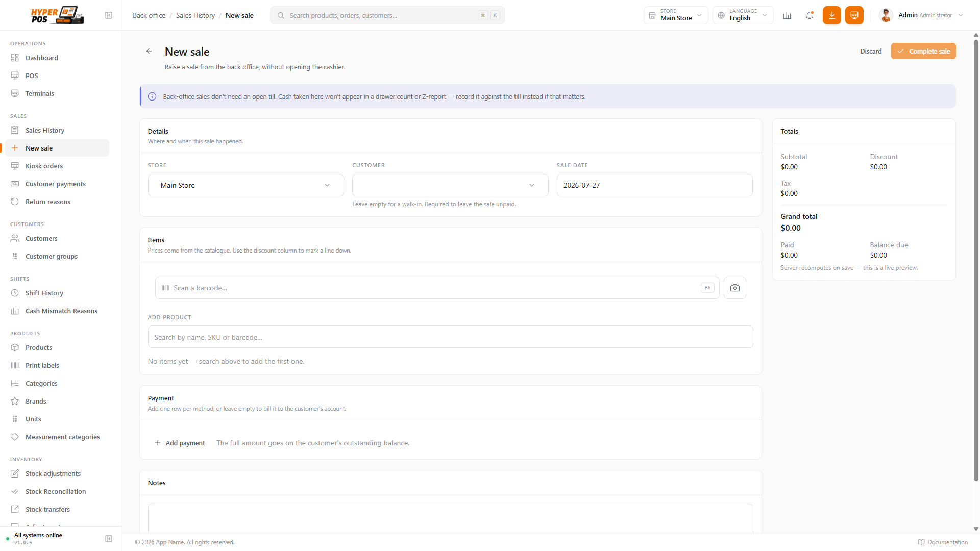Discard the new sale

point(871,51)
